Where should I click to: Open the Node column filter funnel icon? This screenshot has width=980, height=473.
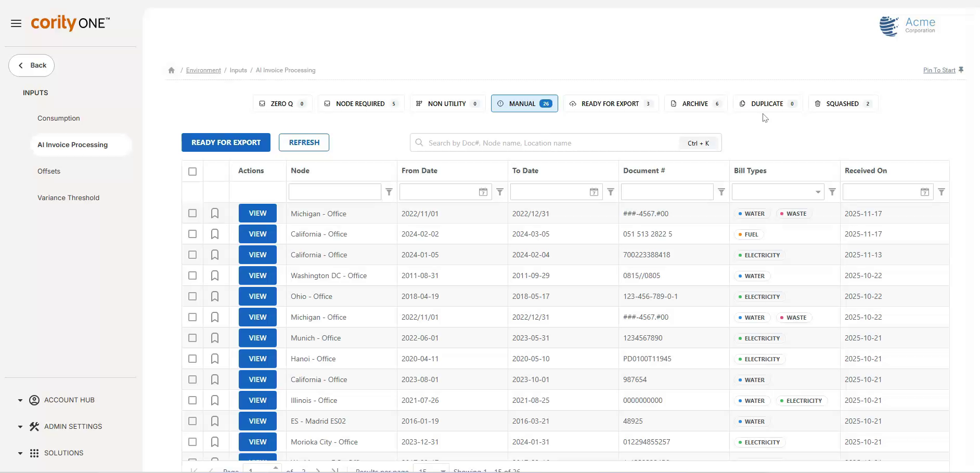point(389,192)
